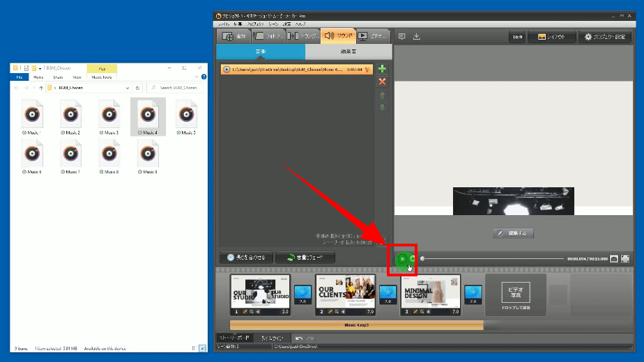
Task: Enter fullscreen preview with the expand icon
Action: [x=625, y=258]
